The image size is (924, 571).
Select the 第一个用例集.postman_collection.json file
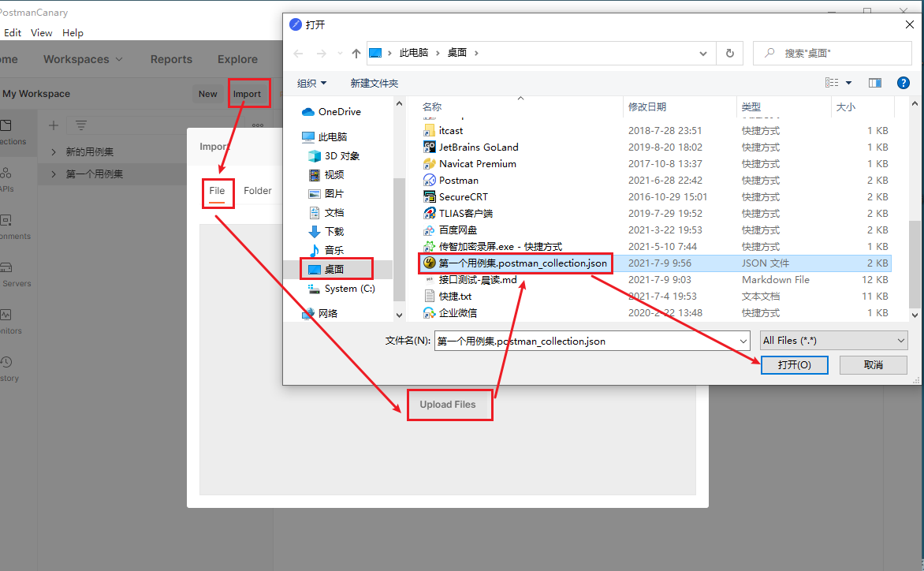point(516,263)
